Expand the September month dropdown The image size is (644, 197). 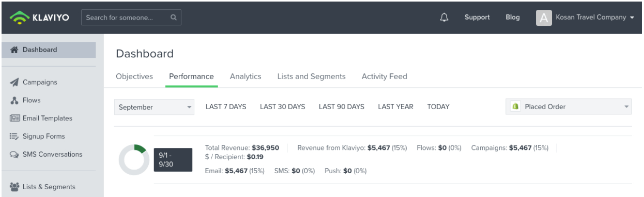tap(154, 107)
